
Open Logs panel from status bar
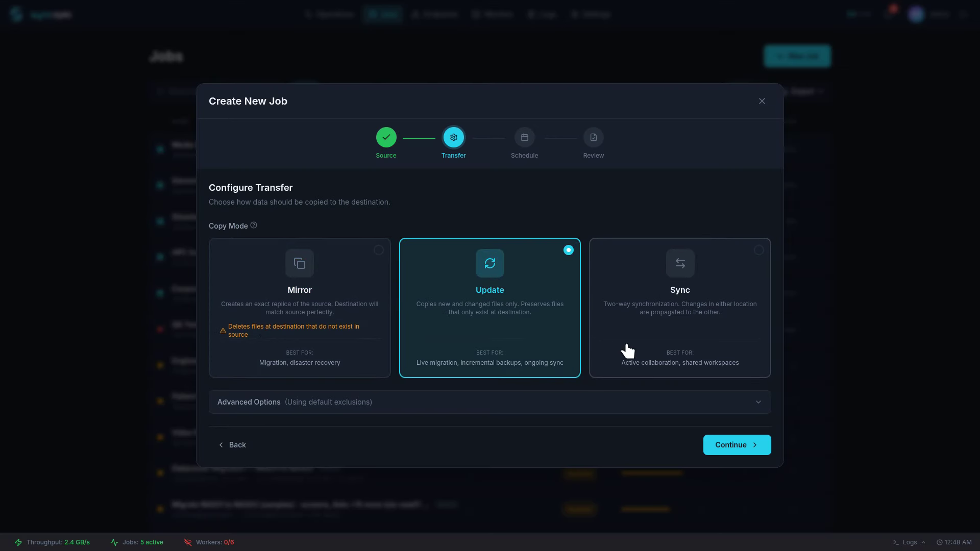point(909,542)
